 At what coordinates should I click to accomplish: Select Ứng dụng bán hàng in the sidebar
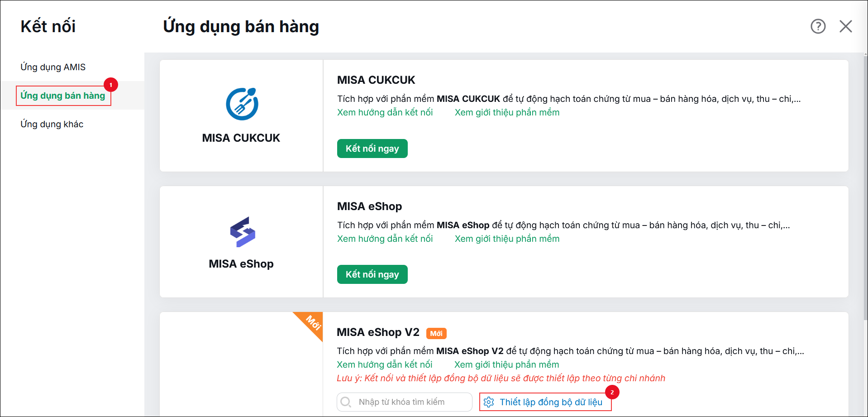[x=63, y=96]
